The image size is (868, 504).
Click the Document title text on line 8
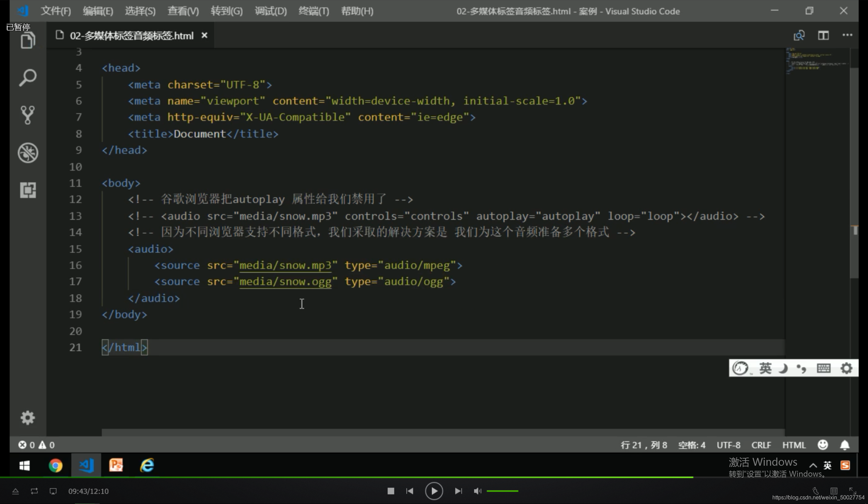coord(199,134)
